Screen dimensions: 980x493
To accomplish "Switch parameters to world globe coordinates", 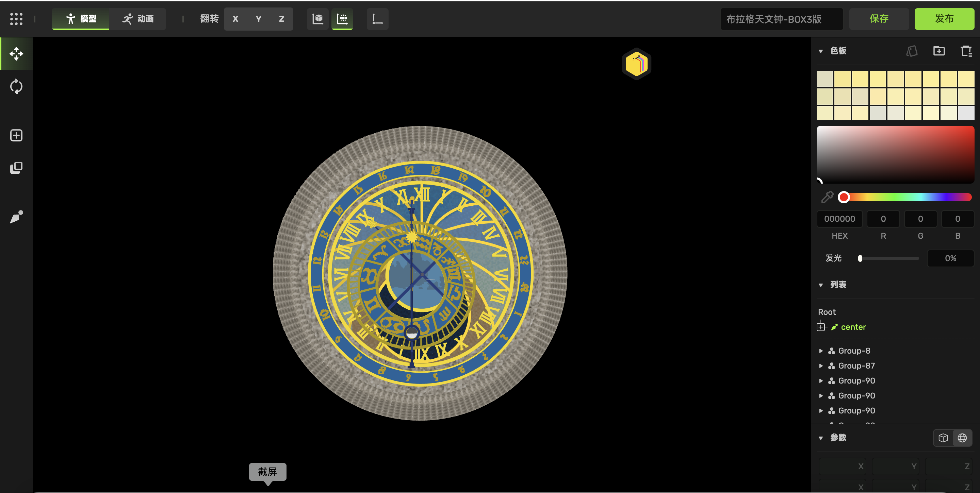I will tap(962, 438).
